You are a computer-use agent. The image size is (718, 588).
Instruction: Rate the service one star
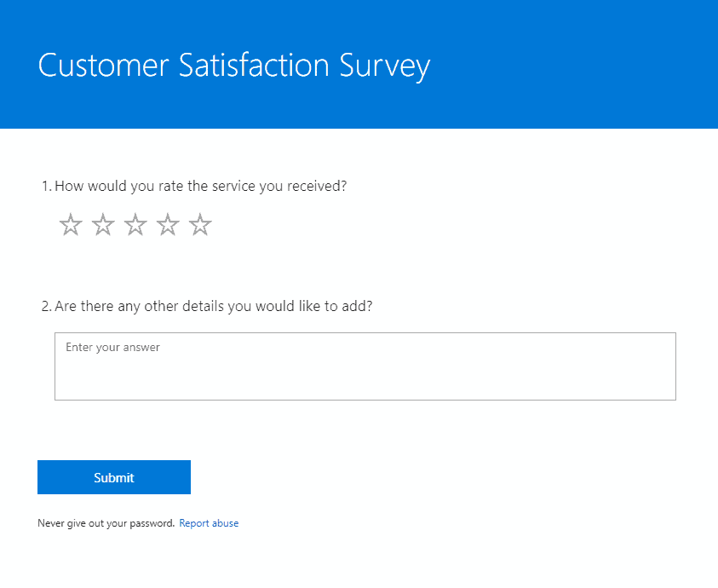[71, 225]
